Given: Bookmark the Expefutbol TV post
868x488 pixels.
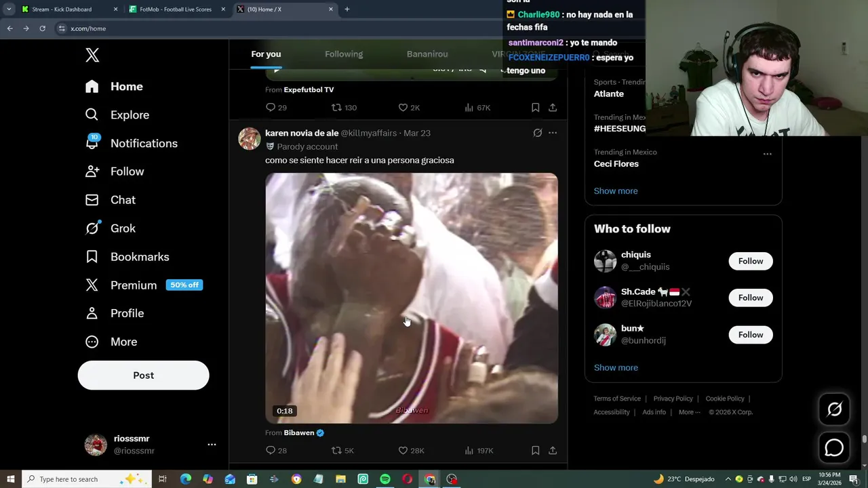Looking at the screenshot, I should coord(535,108).
